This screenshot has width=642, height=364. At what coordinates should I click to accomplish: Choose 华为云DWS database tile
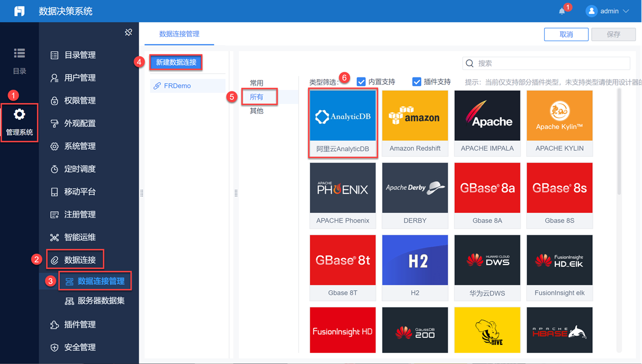pyautogui.click(x=487, y=268)
